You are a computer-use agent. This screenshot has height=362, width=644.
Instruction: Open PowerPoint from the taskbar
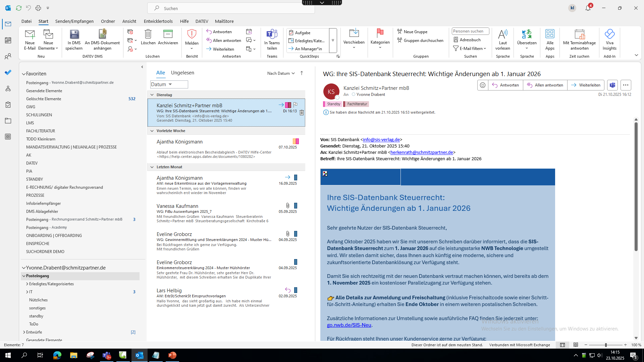pos(172,355)
